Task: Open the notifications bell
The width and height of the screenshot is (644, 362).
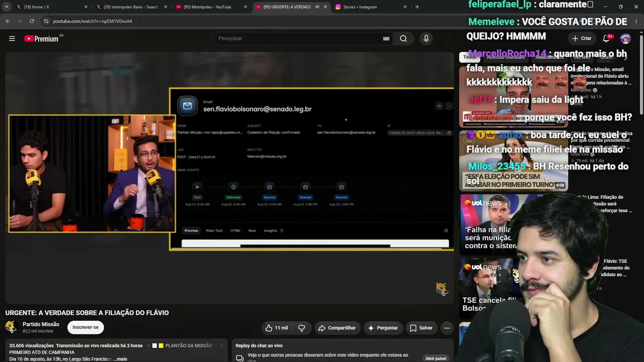Action: [x=606, y=39]
